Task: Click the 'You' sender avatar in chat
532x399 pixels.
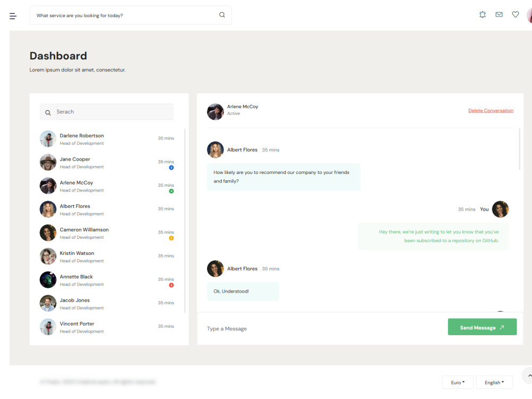Action: coord(501,209)
